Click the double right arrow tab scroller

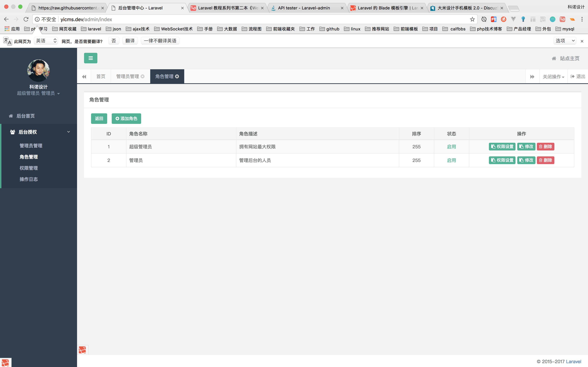(x=532, y=77)
